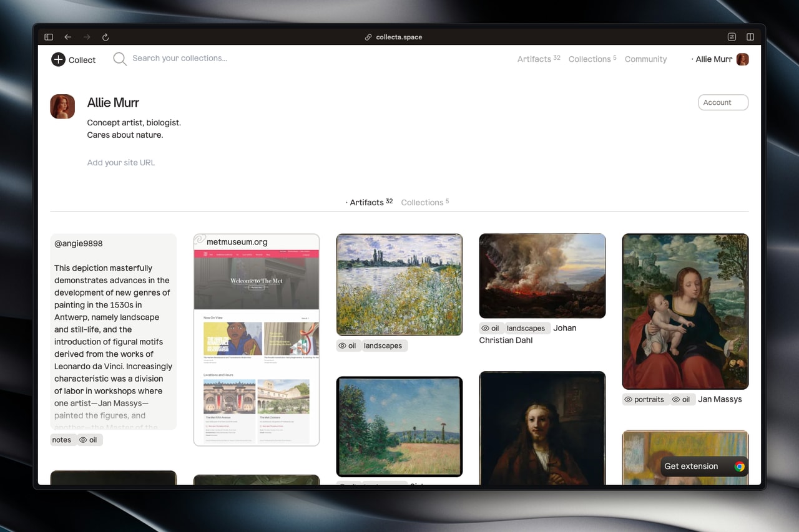This screenshot has width=799, height=532.
Task: Click the plus Collect icon
Action: click(58, 59)
